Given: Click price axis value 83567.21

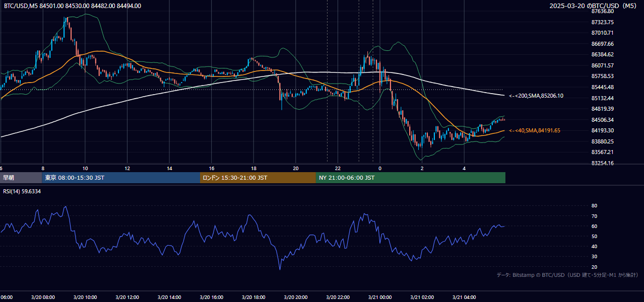Looking at the screenshot, I should 602,152.
